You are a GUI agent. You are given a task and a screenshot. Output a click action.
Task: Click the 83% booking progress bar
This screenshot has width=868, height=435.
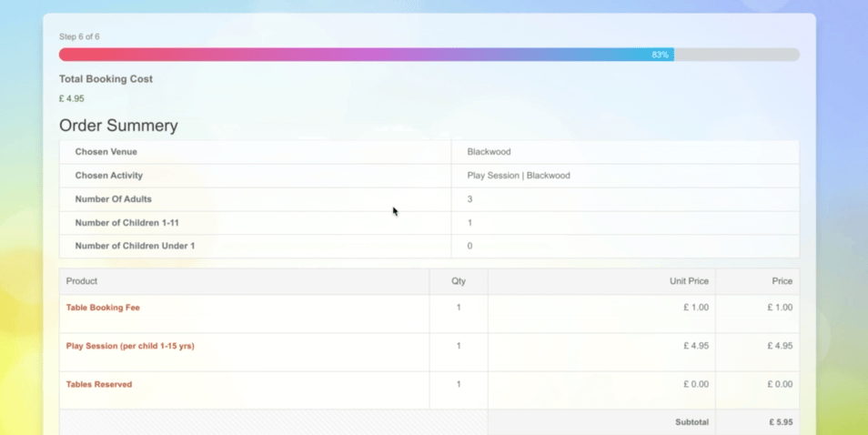click(x=429, y=55)
